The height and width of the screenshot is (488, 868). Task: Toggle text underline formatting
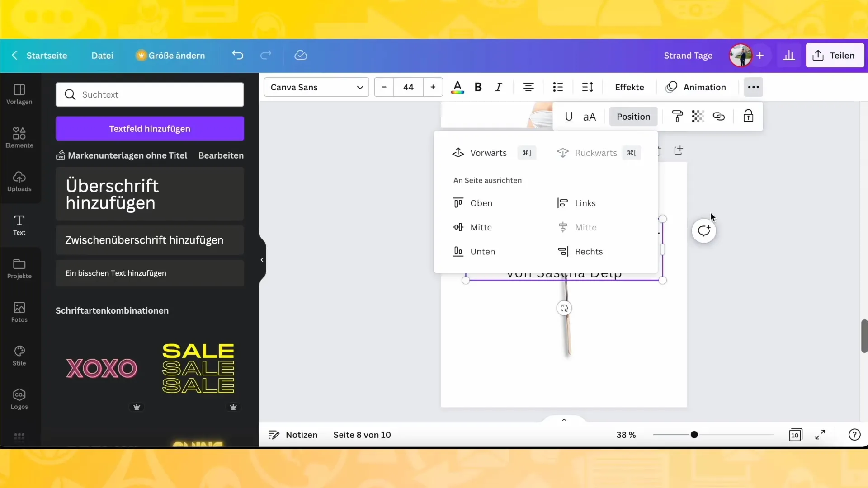(x=568, y=116)
